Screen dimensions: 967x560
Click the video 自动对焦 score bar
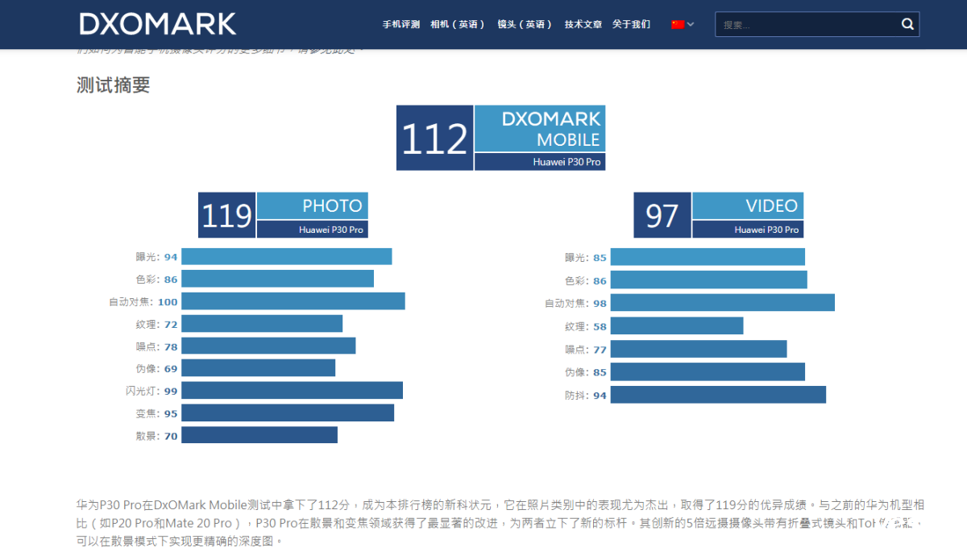pos(723,303)
